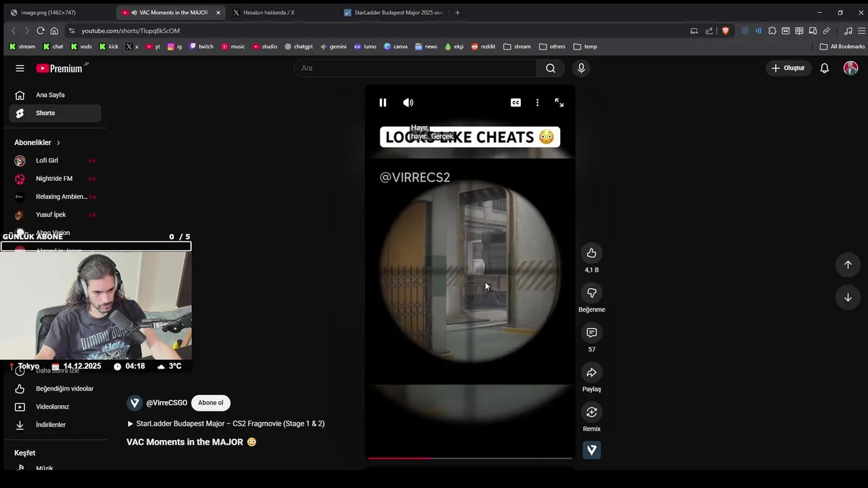Switch to the StarLadder Budapest Major 2025 tab
This screenshot has width=868, height=488.
tap(393, 12)
